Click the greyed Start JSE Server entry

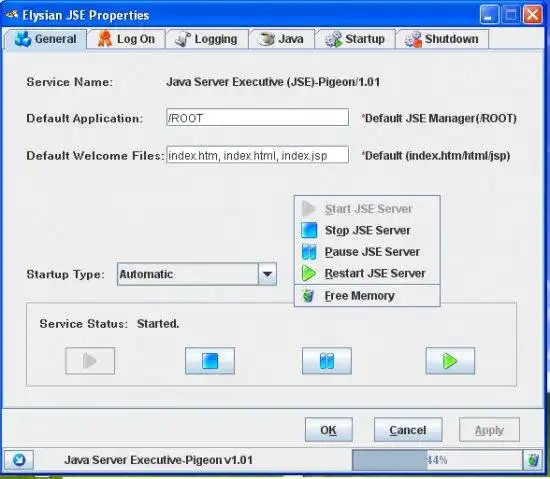click(367, 209)
